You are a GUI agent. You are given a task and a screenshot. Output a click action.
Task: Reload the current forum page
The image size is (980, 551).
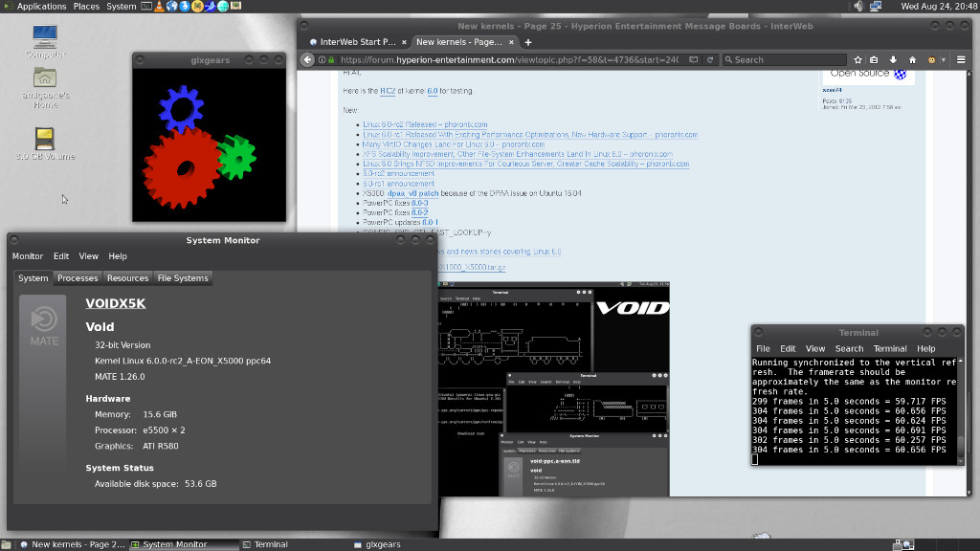(710, 60)
